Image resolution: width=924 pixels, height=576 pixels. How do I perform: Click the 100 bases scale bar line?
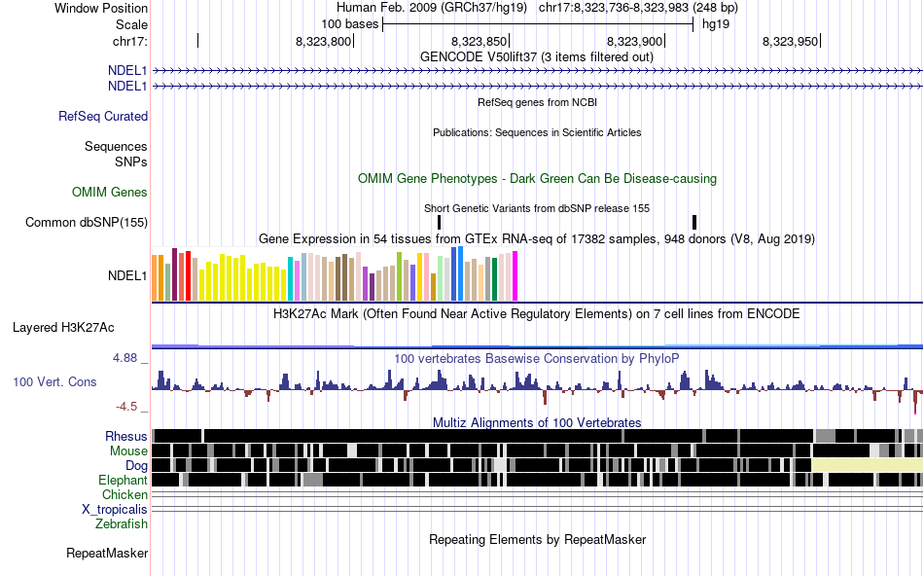click(x=538, y=24)
